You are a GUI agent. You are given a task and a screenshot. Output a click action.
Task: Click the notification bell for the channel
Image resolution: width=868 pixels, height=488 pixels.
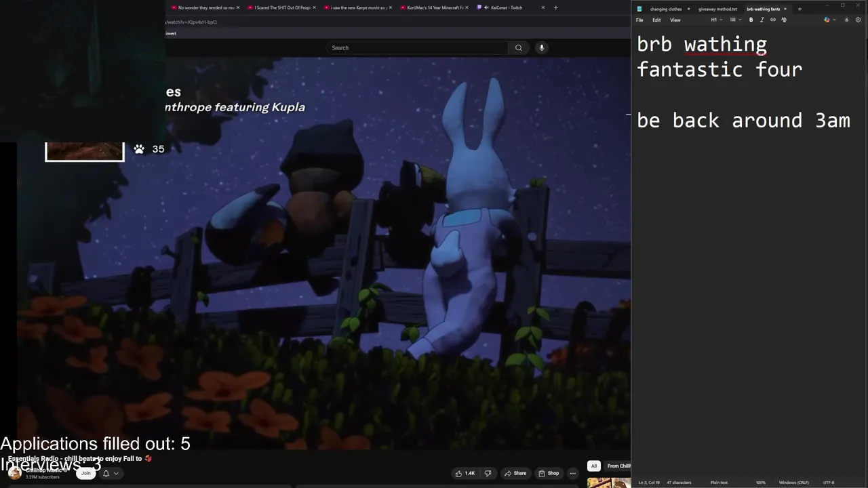coord(106,473)
